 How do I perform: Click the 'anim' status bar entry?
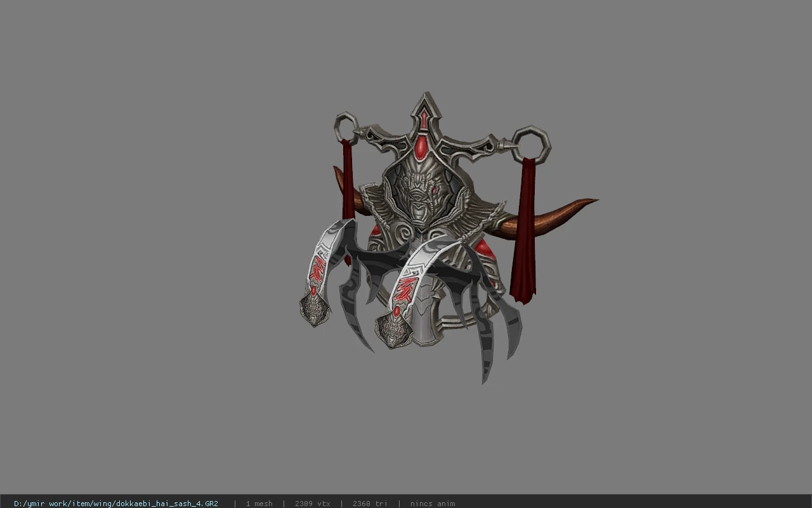coord(433,504)
